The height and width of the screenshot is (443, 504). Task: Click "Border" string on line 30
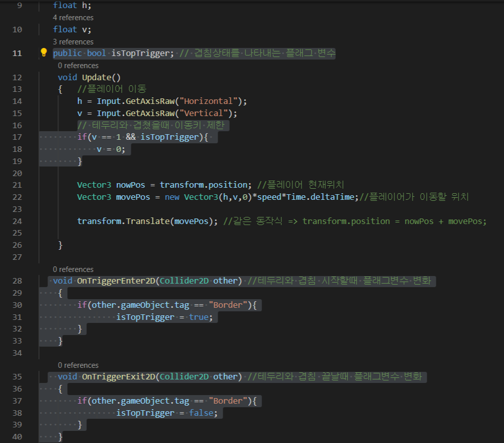coord(228,305)
